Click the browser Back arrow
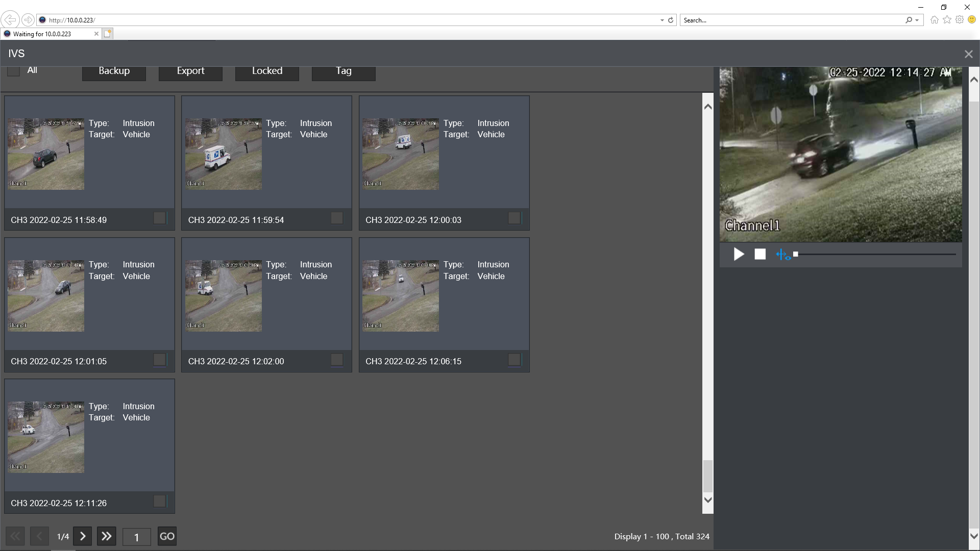Screen dimensions: 980x551 click(10, 20)
